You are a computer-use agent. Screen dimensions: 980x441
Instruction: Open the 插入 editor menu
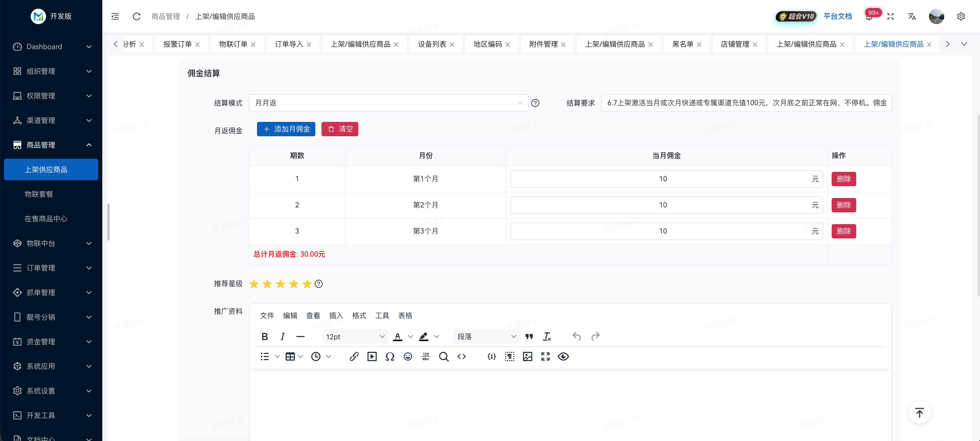pyautogui.click(x=336, y=315)
